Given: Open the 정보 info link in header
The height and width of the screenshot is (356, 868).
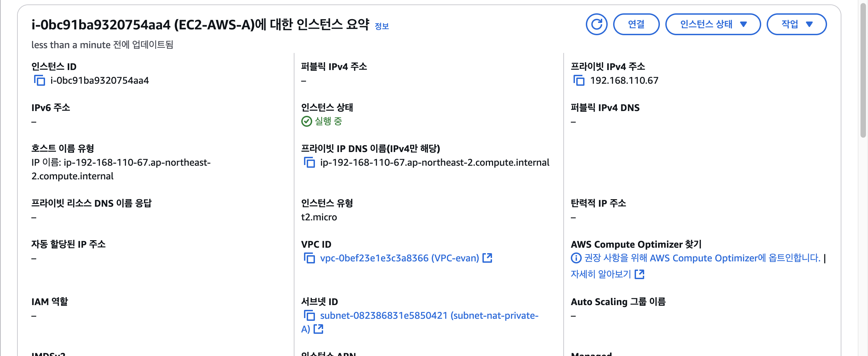Looking at the screenshot, I should [x=381, y=26].
